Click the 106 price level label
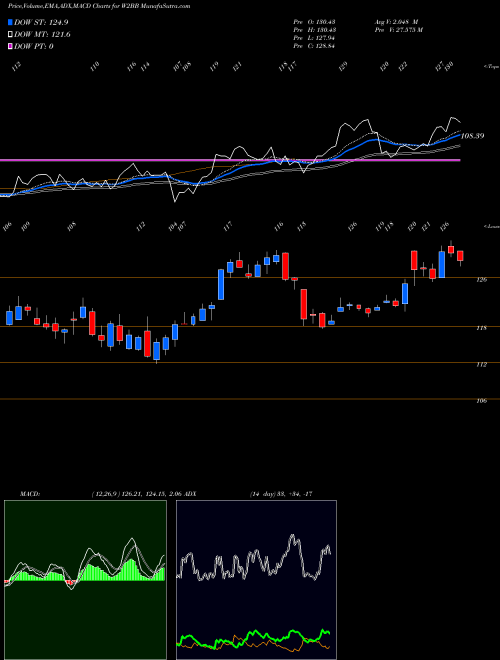This screenshot has width=500, height=660. tap(482, 401)
